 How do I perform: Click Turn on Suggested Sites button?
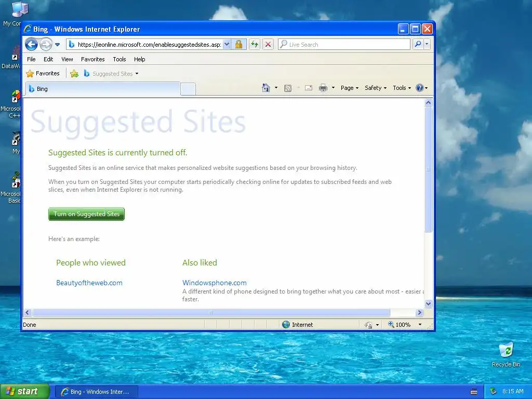pos(87,214)
